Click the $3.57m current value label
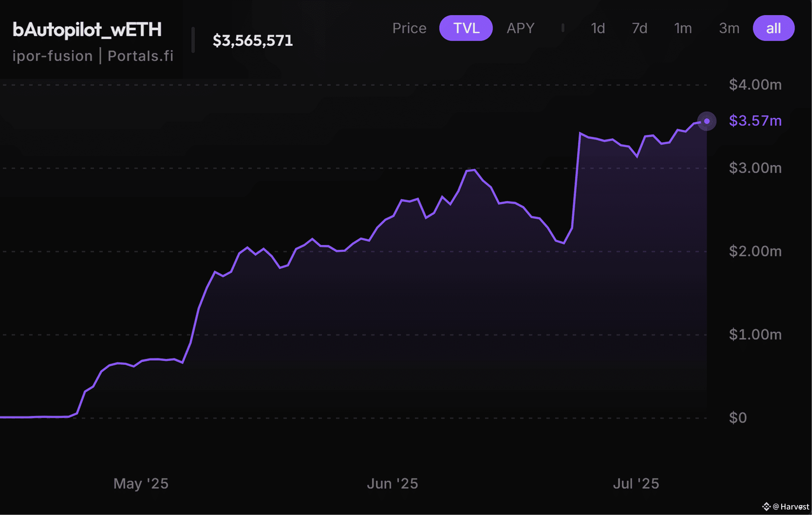Viewport: 812px width, 515px height. click(x=755, y=121)
